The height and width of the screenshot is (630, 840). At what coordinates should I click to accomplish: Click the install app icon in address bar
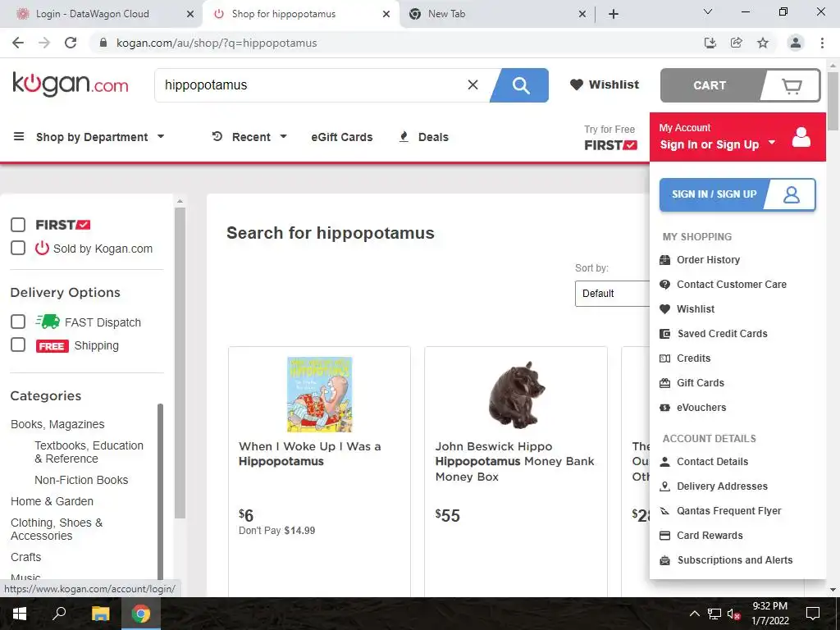point(710,43)
